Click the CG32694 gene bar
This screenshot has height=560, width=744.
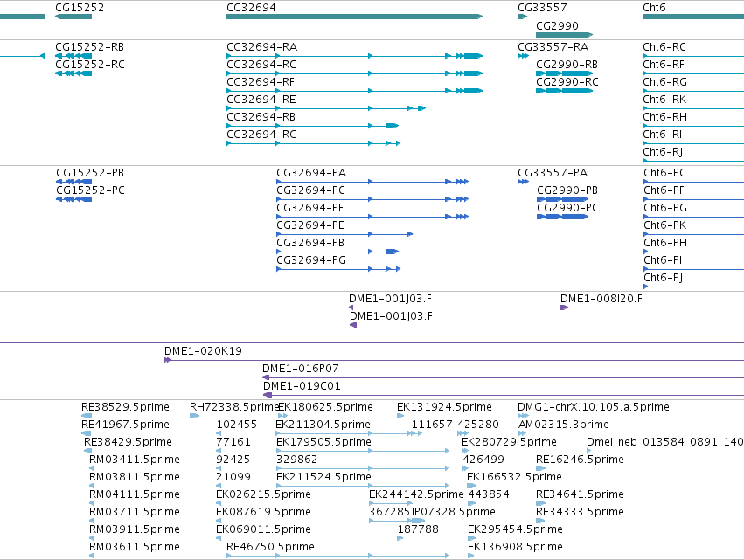coord(354,17)
